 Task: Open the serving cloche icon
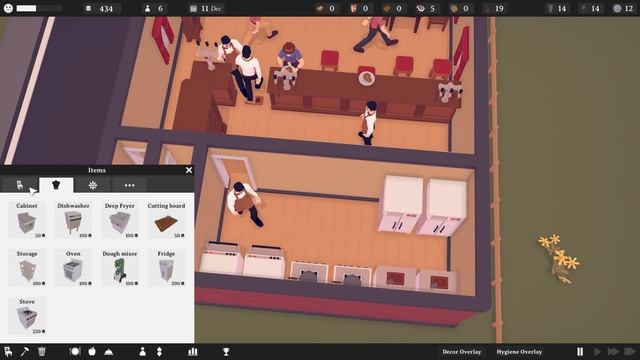(109, 352)
